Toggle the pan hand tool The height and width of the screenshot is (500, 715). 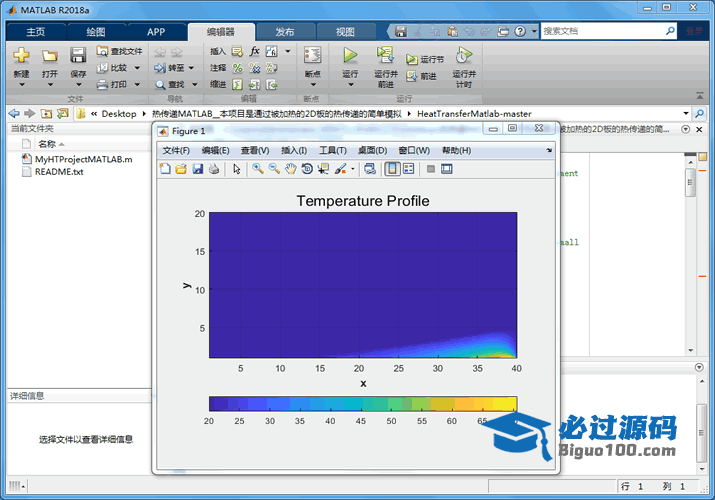pos(290,169)
